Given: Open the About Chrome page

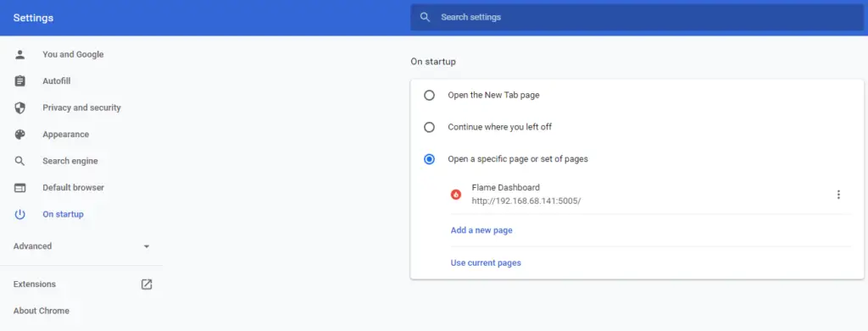Looking at the screenshot, I should (x=42, y=311).
